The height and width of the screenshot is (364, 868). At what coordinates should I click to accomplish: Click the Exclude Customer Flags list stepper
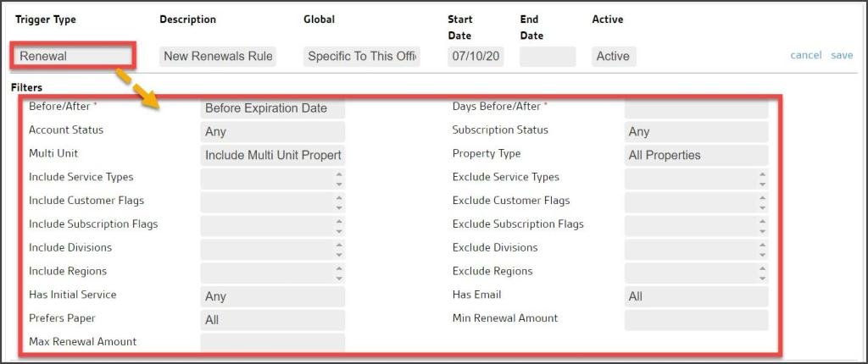click(x=763, y=202)
